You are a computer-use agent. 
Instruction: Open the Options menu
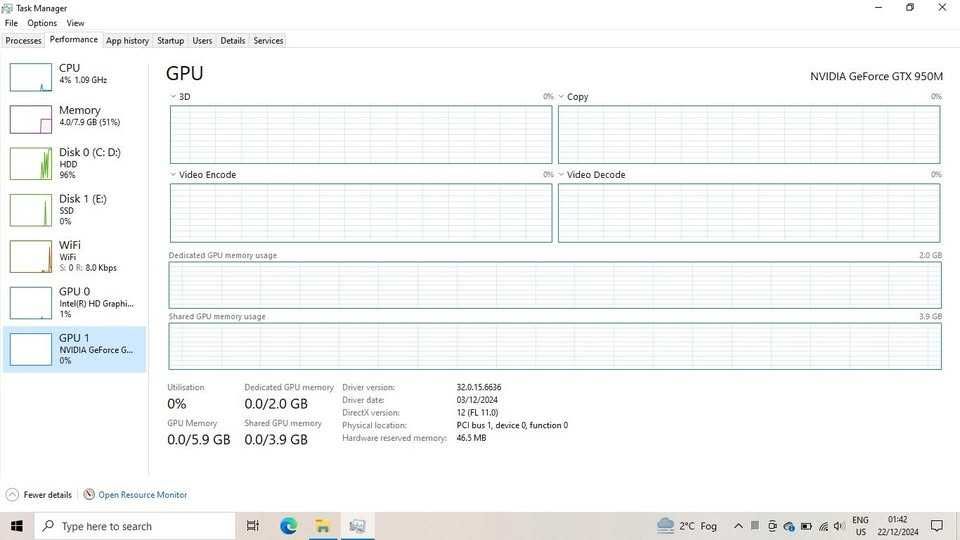pyautogui.click(x=42, y=23)
